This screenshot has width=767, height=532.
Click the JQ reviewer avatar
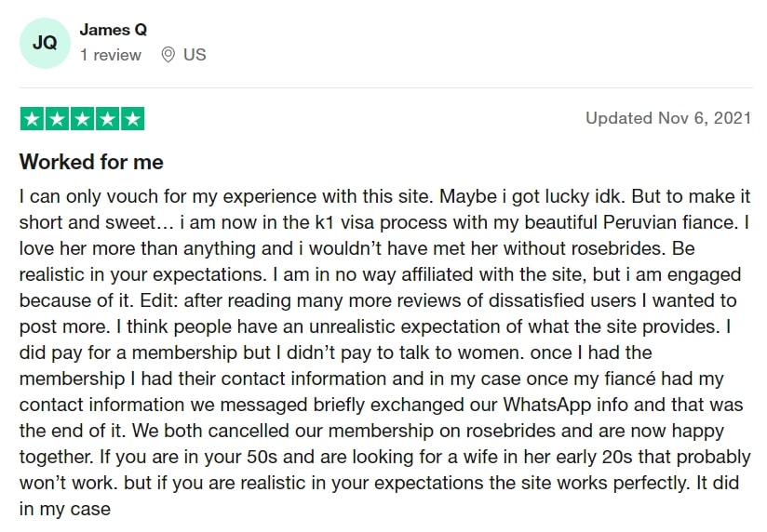45,43
